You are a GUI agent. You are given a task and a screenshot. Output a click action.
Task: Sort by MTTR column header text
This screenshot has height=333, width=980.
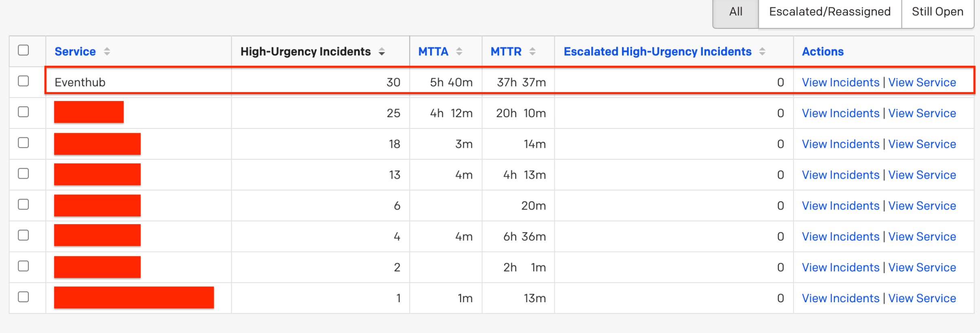coord(506,51)
